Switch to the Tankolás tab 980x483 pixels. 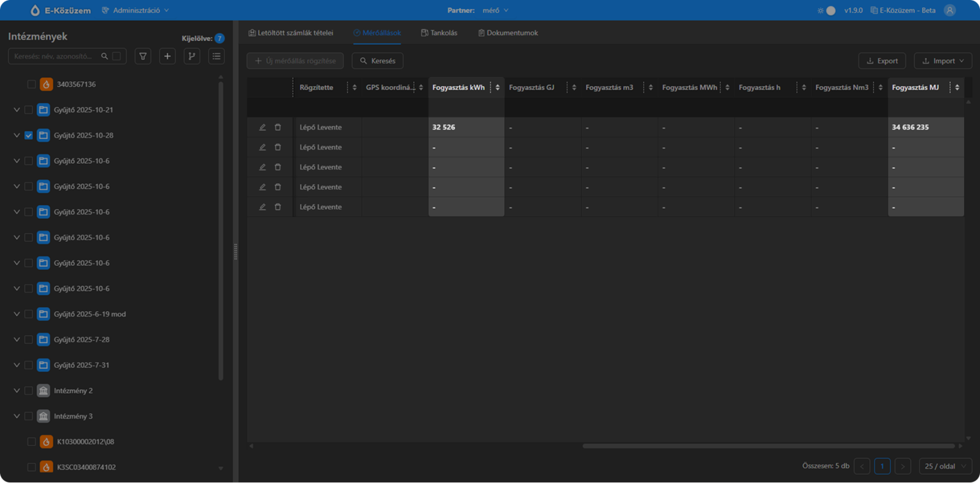coord(439,33)
